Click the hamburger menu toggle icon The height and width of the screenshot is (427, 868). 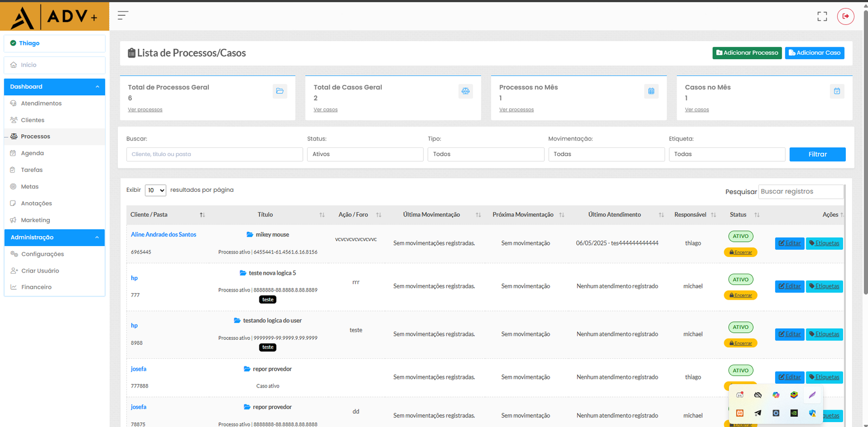tap(123, 15)
